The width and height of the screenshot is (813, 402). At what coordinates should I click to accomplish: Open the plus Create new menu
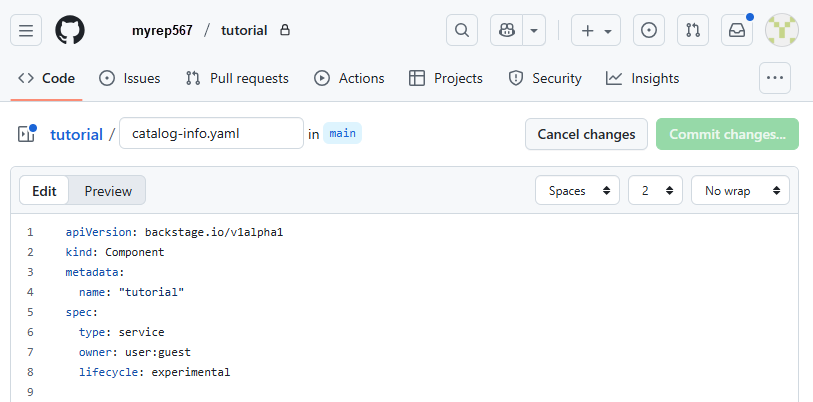click(x=596, y=30)
